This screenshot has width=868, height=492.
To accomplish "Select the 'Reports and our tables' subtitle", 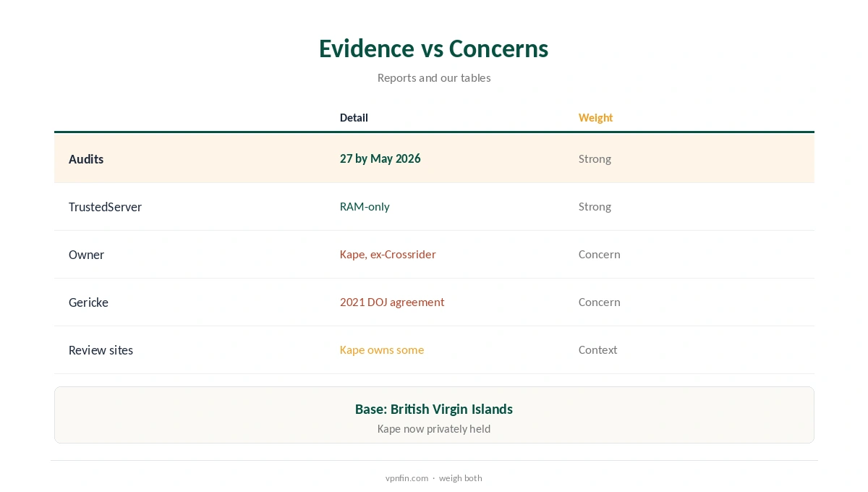I will (434, 77).
